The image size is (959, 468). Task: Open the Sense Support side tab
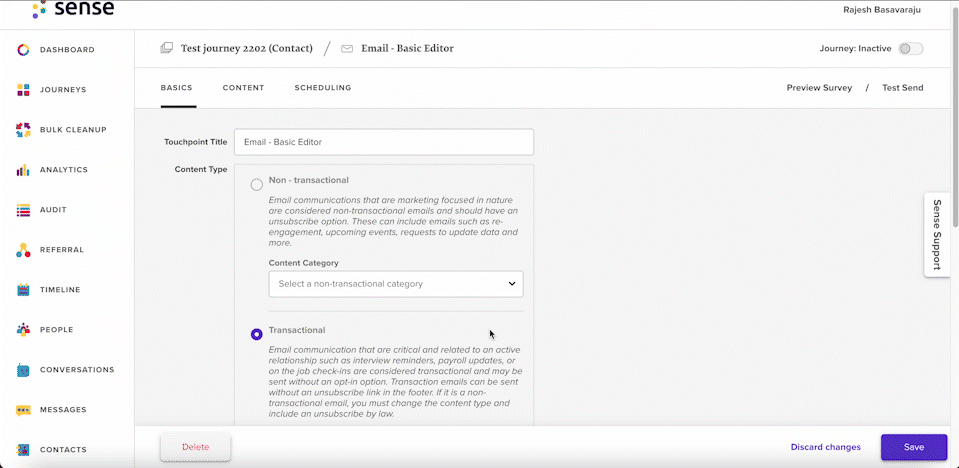tap(936, 235)
